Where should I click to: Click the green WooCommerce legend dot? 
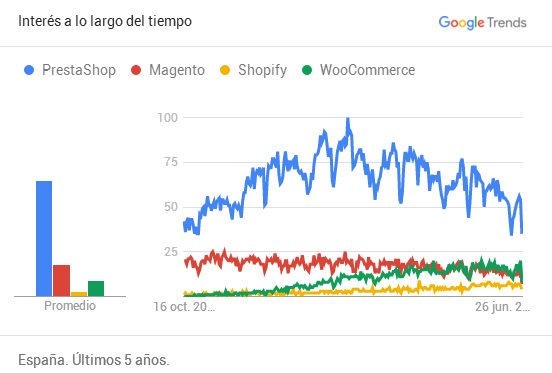[307, 70]
